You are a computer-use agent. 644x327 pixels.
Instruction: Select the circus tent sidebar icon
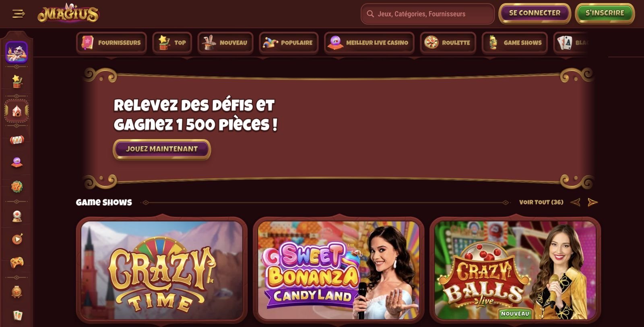[x=17, y=111]
